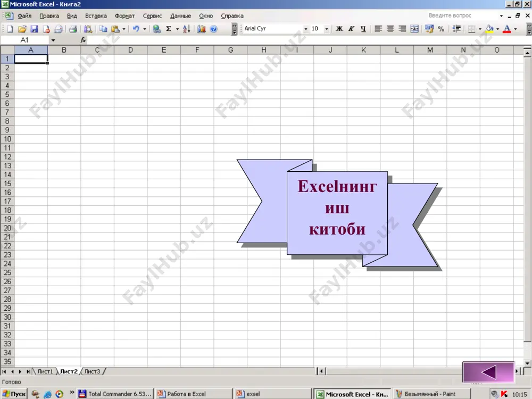Expand the AutoSum functions dropdown
Viewport: 532px width, 399px height.
(177, 29)
